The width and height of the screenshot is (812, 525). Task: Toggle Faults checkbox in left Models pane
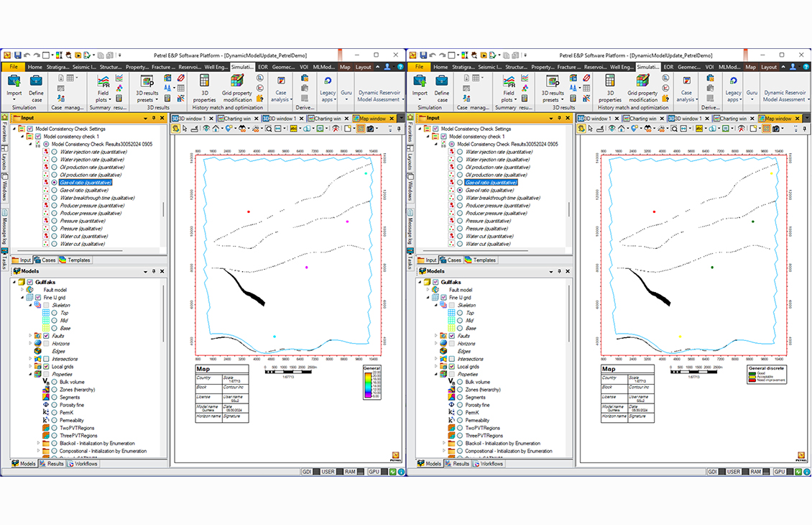(46, 336)
